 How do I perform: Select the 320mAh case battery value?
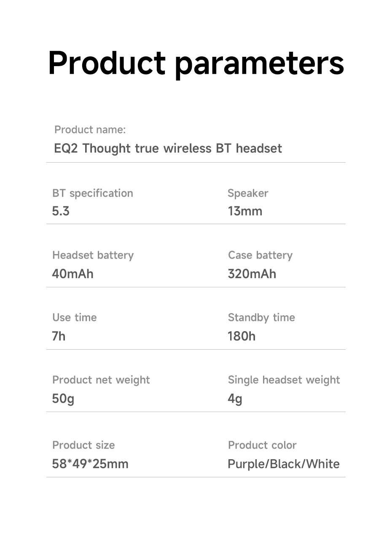pos(252,274)
